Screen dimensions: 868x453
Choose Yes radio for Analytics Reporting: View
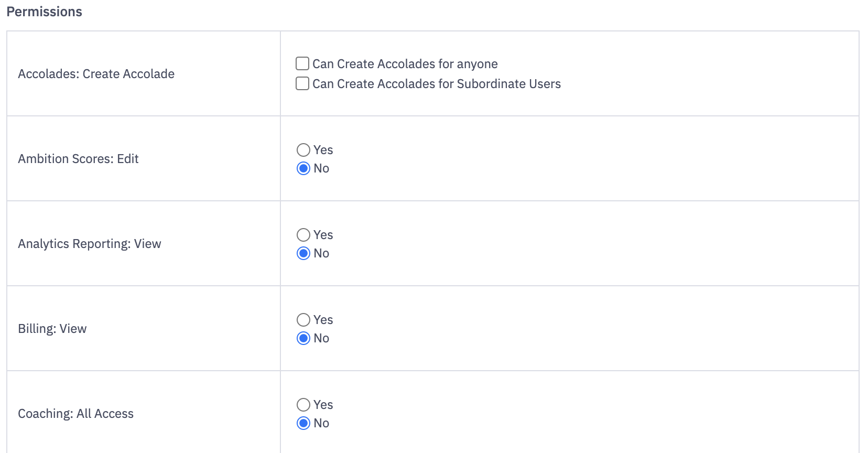point(303,235)
